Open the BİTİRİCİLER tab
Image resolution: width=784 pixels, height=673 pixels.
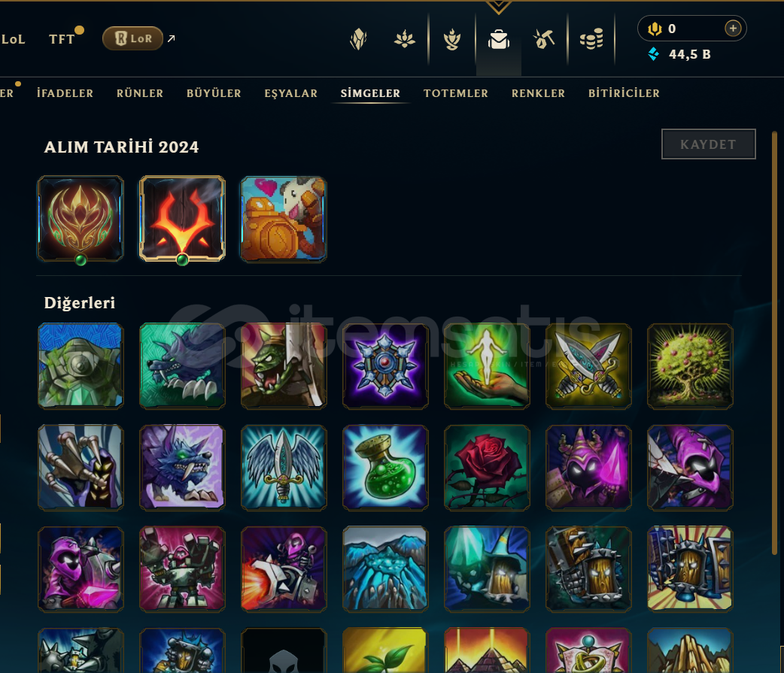click(x=624, y=93)
